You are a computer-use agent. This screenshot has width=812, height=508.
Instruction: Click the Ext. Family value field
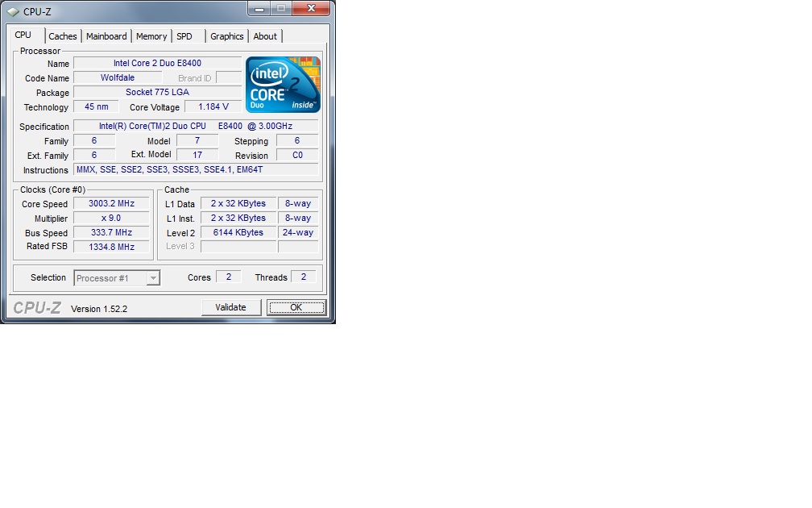[94, 155]
